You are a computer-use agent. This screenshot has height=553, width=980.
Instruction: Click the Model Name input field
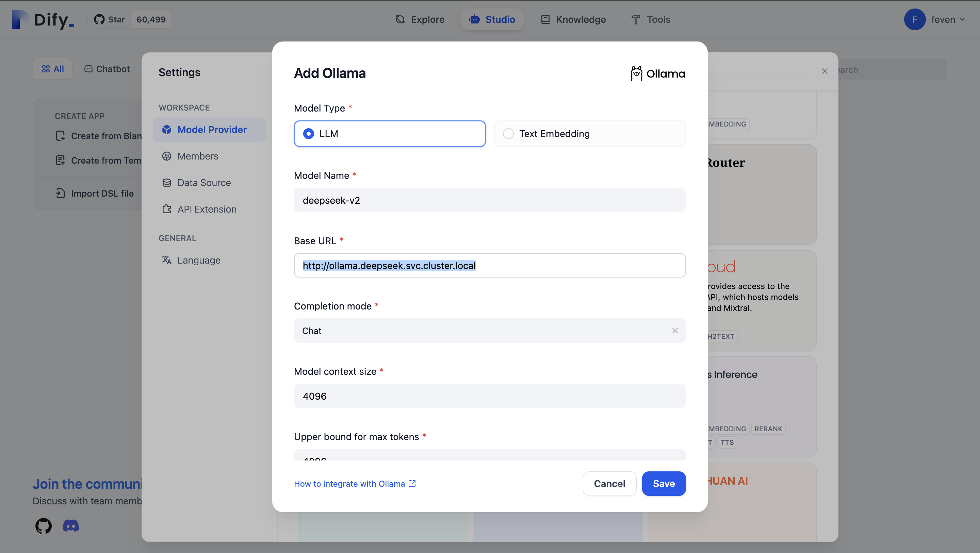click(x=490, y=200)
